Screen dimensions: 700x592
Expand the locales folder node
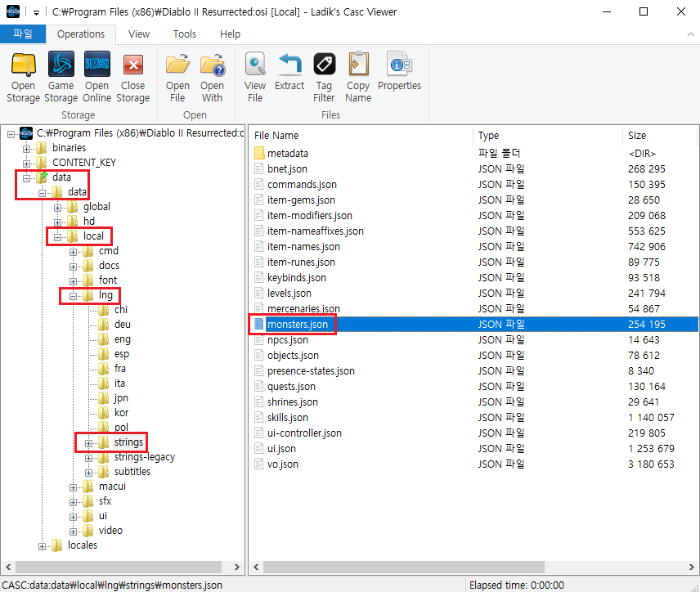coord(42,546)
